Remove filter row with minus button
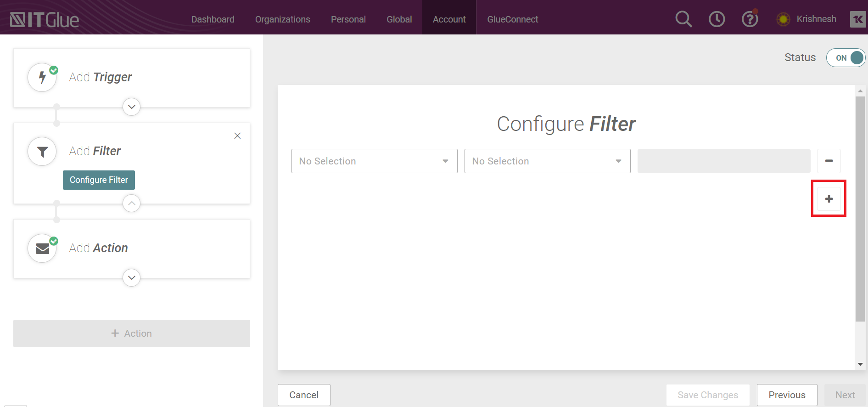Screen dimensions: 868x407 tap(829, 161)
